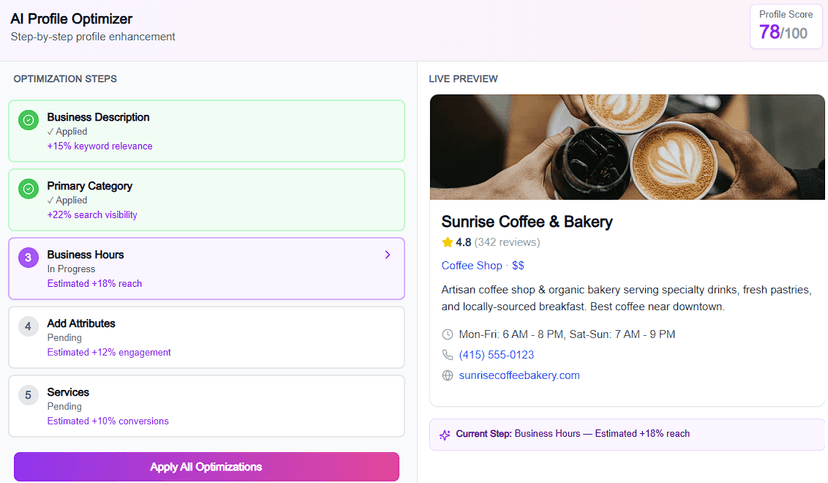This screenshot has width=828, height=483.
Task: Click the step 4 number badge
Action: point(29,327)
